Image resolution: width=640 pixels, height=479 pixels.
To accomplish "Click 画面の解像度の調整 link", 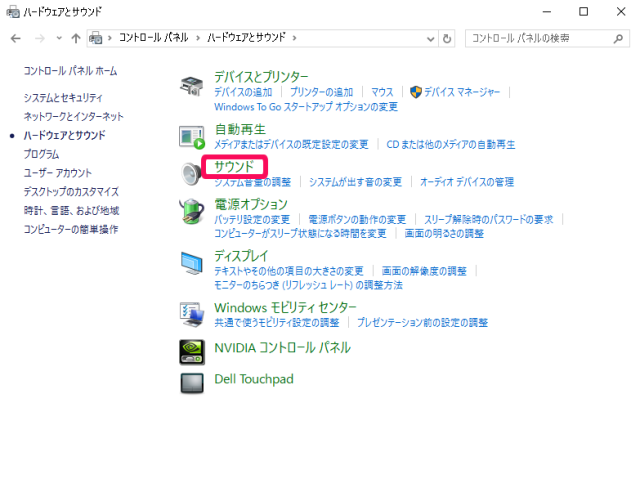I will point(424,271).
